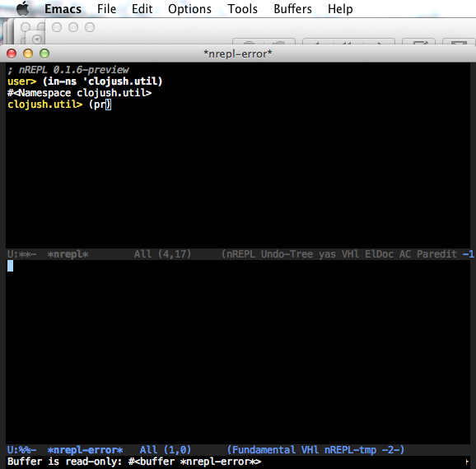Close the *nrepl-error* Emacs window
476x469 pixels.
click(x=12, y=53)
